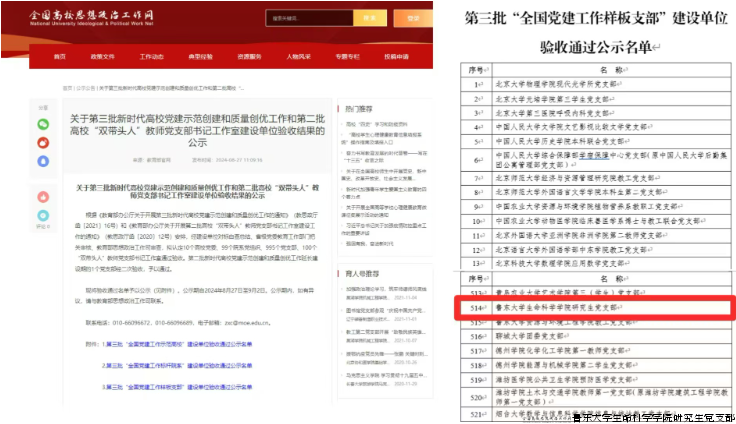Open the 育人号推荐 article dated 2020-11-29
736x424 pixels.
click(x=386, y=379)
